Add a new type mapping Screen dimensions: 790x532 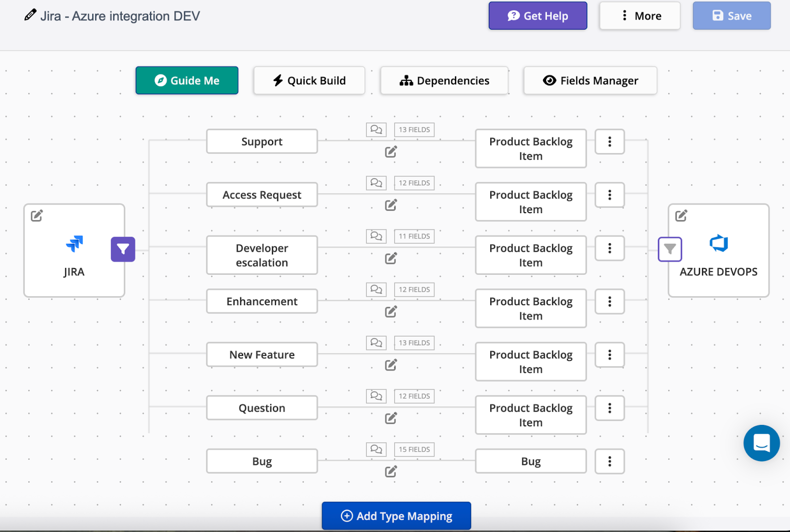pyautogui.click(x=396, y=516)
